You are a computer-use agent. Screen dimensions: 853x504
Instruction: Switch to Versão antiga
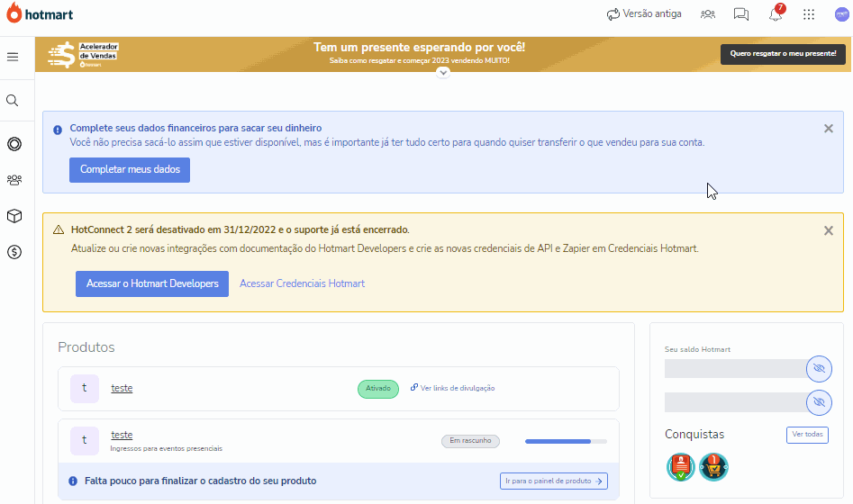pos(644,14)
